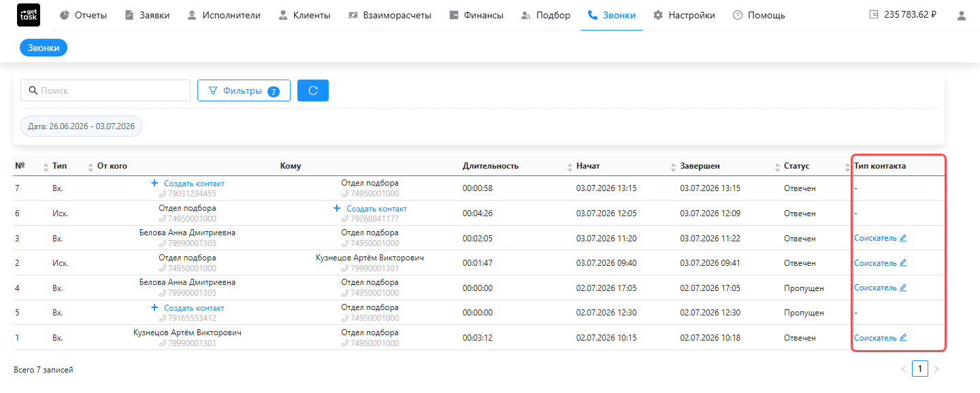This screenshot has height=393, width=980.
Task: Click Создать контакт for 79268841177
Action: point(376,208)
